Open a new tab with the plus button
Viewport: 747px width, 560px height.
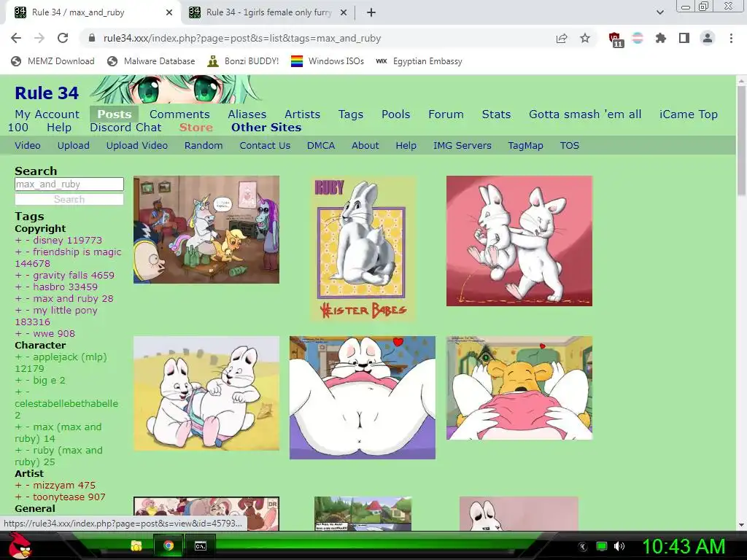tap(371, 12)
